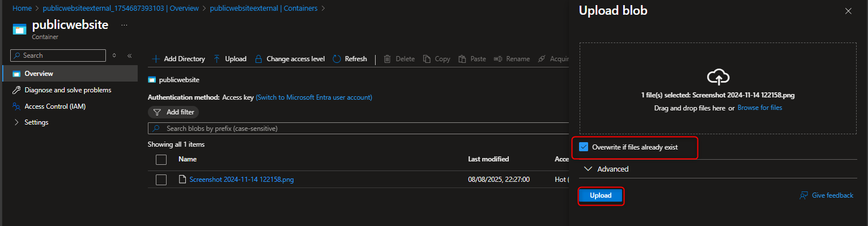Click the up-down sort arrows beside search
The width and height of the screenshot is (868, 226).
coord(114,56)
